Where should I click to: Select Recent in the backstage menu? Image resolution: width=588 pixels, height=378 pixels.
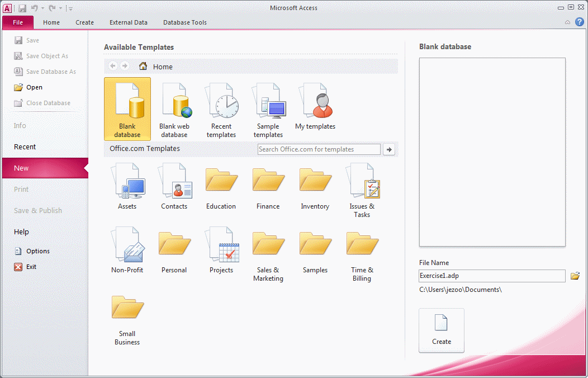click(x=45, y=147)
